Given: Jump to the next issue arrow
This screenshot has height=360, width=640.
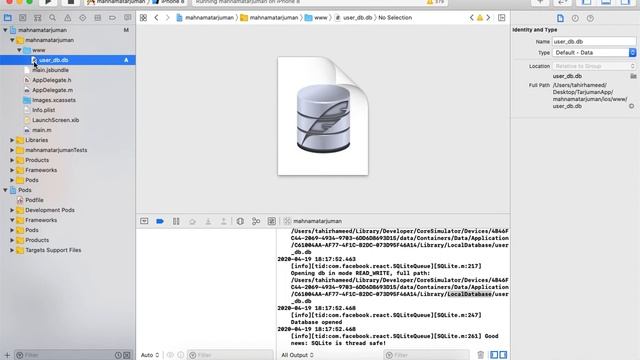Looking at the screenshot, I should (x=488, y=18).
